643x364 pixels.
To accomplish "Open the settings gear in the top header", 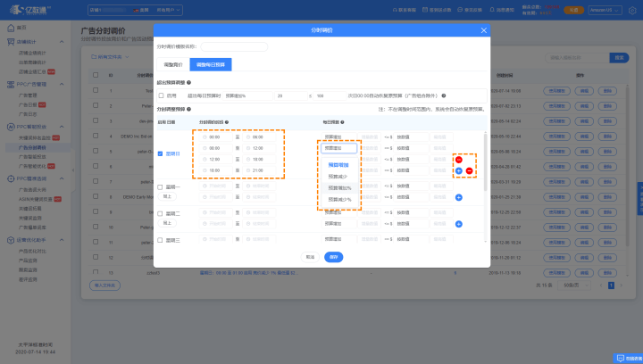I will tap(632, 10).
